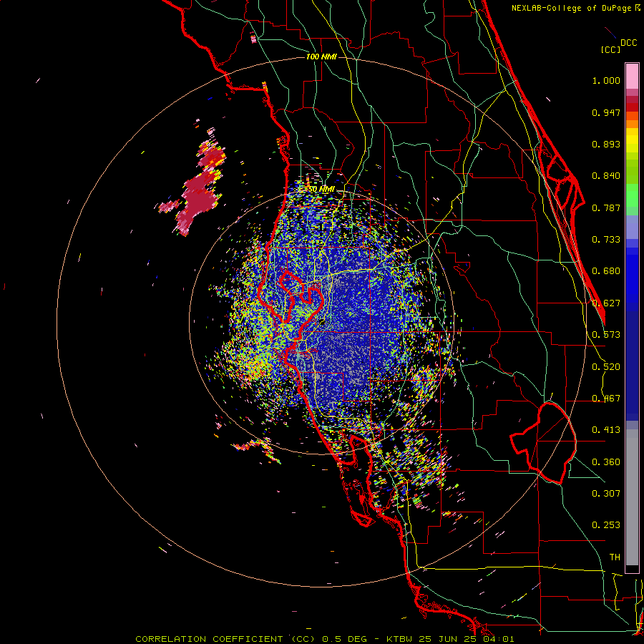
Task: Select the 0.840 scale value
Action: [x=606, y=176]
